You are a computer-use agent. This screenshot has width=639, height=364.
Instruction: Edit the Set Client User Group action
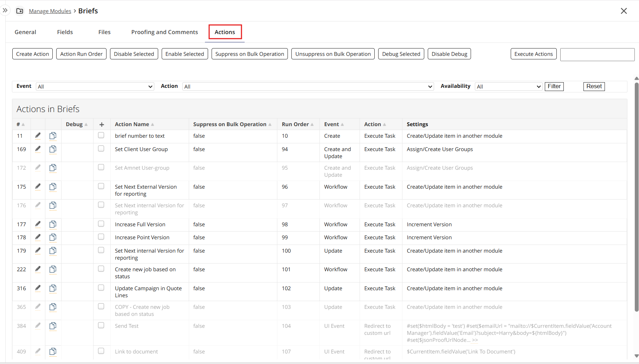click(x=38, y=149)
